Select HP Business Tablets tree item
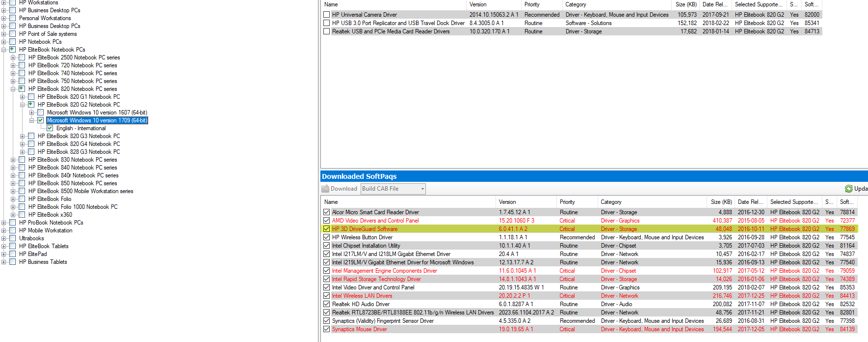The width and height of the screenshot is (868, 342). tap(43, 262)
